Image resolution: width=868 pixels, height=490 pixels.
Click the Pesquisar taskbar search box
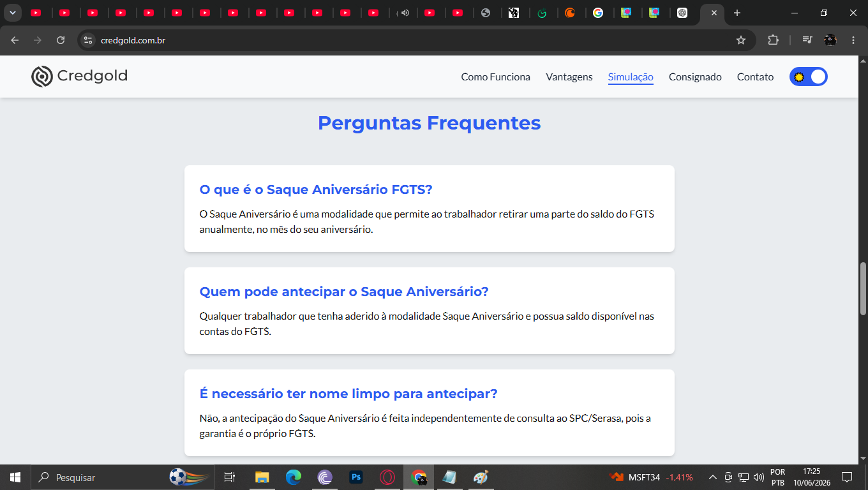(x=121, y=477)
